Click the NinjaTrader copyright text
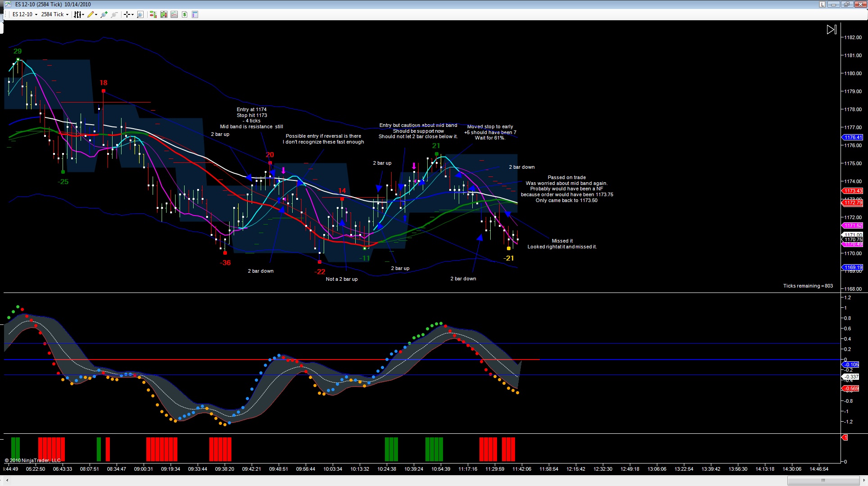Screen dimensions: 868x486 click(x=33, y=460)
